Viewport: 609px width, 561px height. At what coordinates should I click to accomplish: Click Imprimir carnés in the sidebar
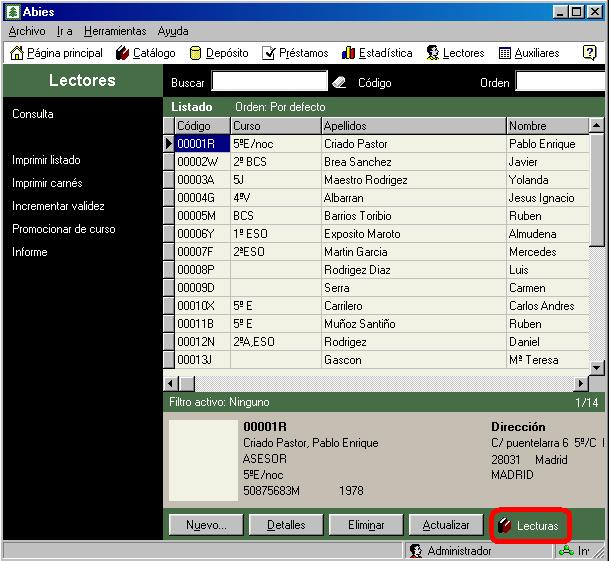pos(47,183)
